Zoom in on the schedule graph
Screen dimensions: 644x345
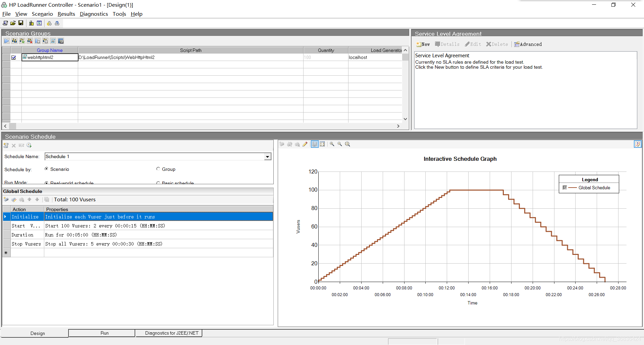click(332, 144)
